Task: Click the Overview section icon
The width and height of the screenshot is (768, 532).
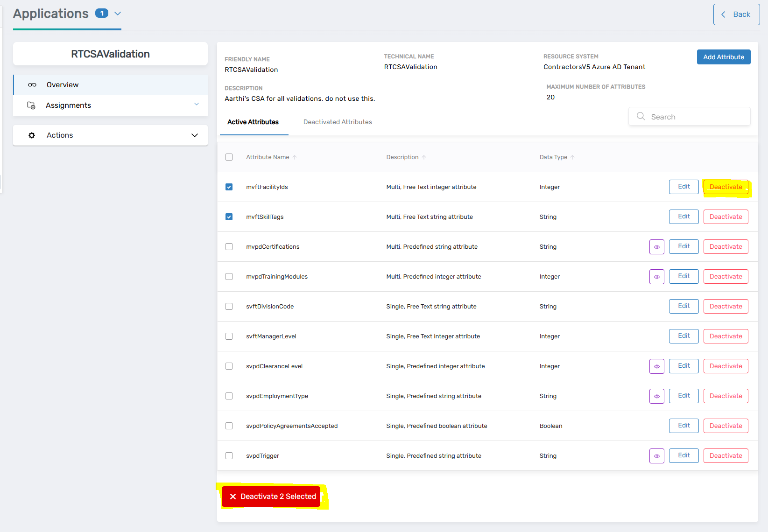Action: tap(32, 84)
